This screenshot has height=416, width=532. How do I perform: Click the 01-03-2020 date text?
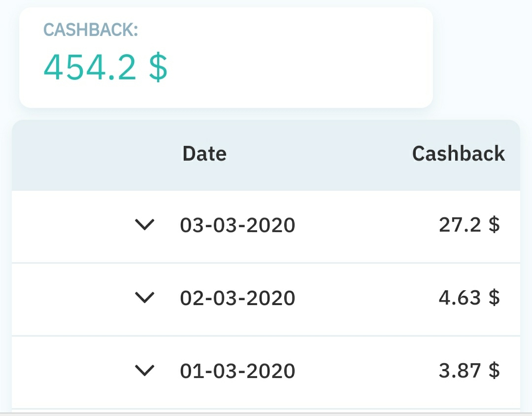tap(237, 371)
